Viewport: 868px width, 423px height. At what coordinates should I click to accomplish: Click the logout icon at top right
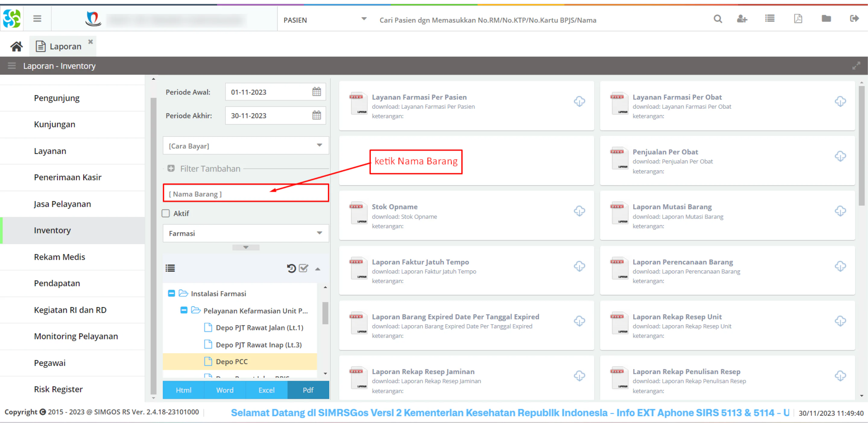tap(854, 18)
